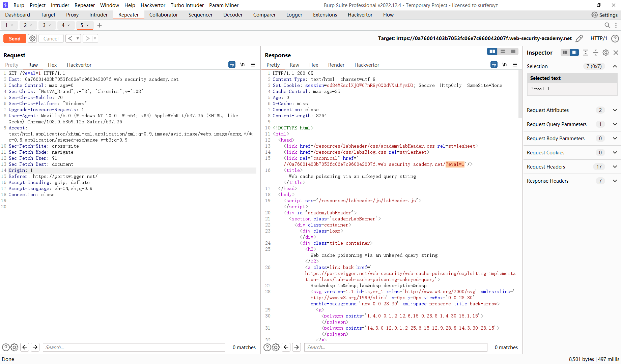Open history back dropdown arrow
This screenshot has width=621, height=364.
tap(78, 38)
